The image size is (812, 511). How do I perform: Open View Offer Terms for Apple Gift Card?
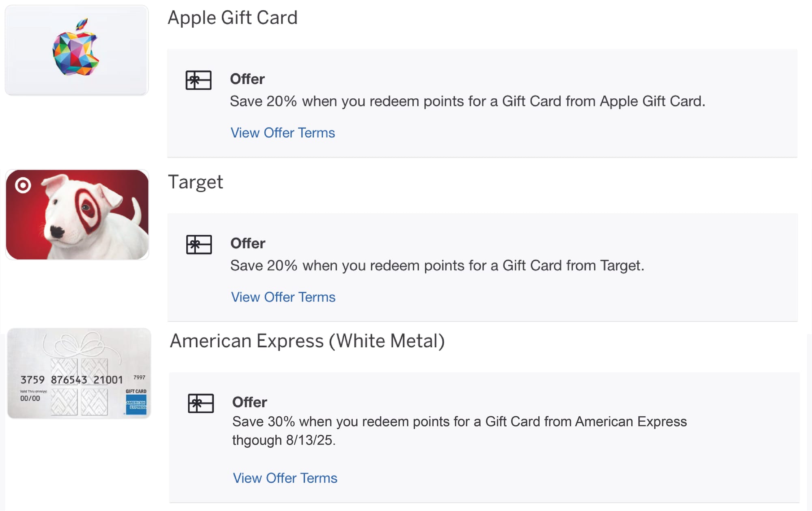tap(283, 133)
